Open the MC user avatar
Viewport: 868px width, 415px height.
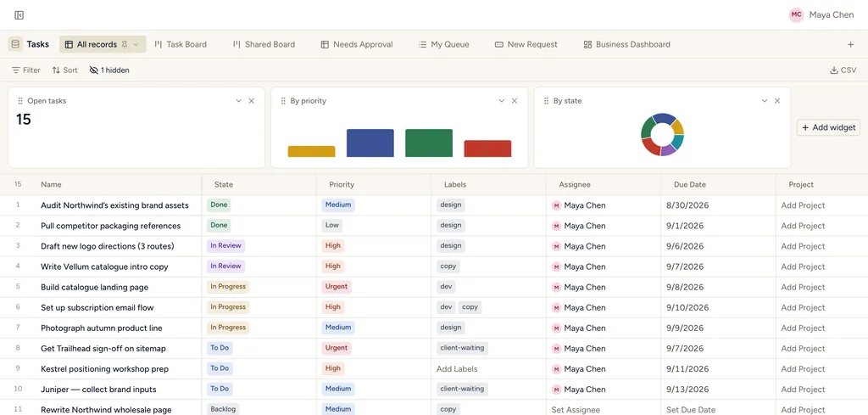pos(796,15)
